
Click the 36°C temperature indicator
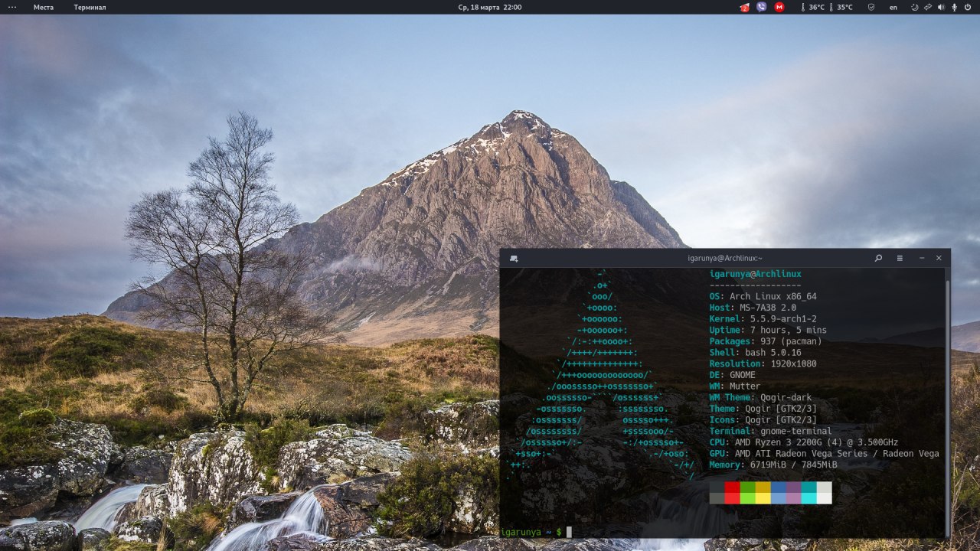pyautogui.click(x=812, y=7)
